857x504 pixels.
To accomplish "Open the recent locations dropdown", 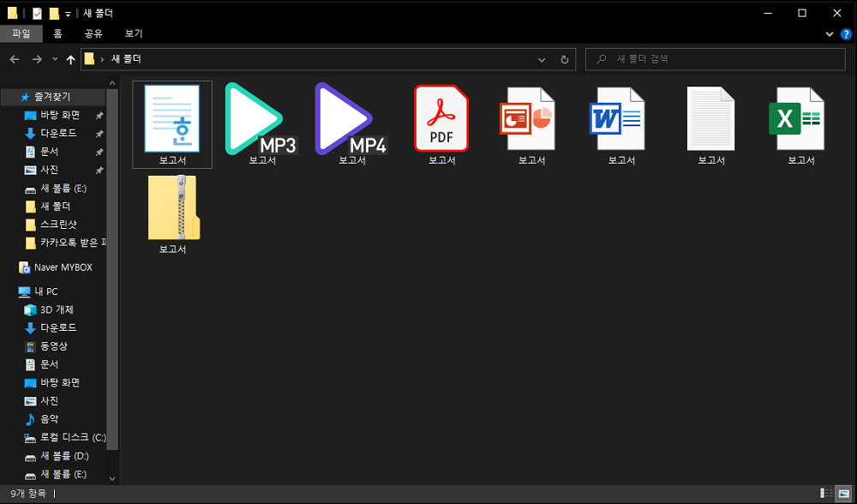I will [x=55, y=59].
